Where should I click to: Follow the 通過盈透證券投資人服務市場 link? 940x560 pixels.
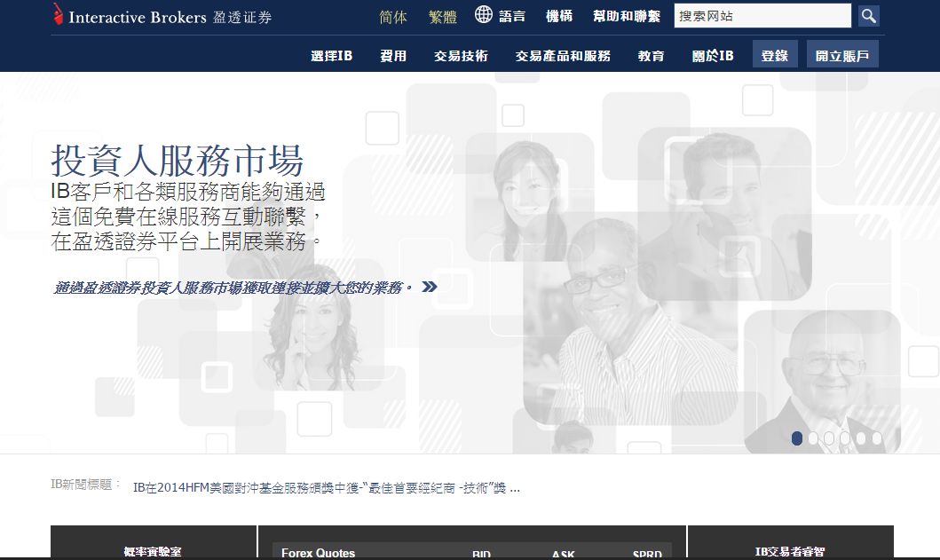(x=233, y=288)
